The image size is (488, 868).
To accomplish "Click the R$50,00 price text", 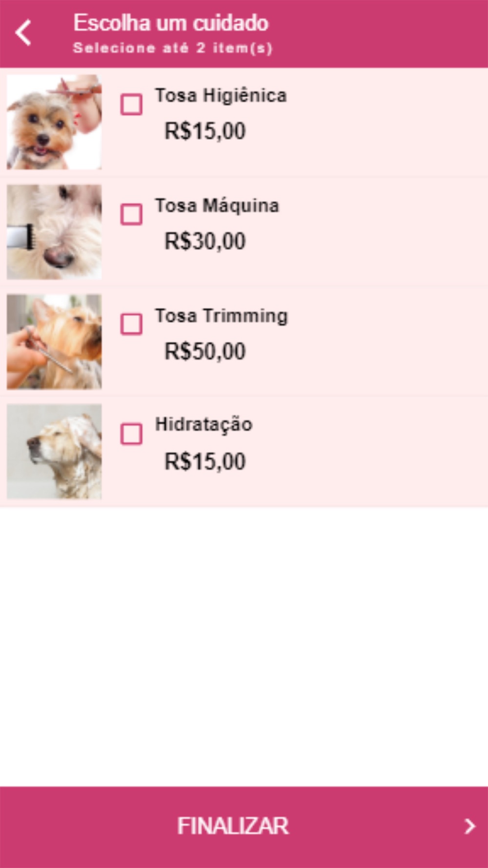I will click(x=205, y=351).
